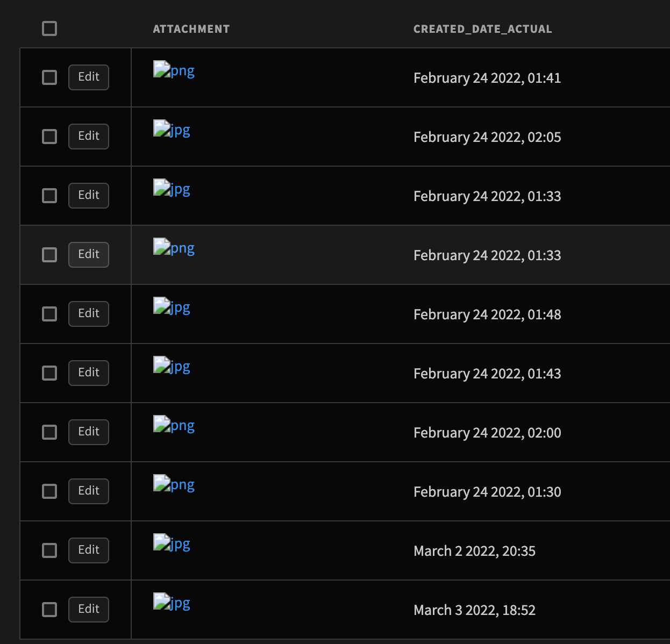Click the ATTACHMENT column header

pyautogui.click(x=191, y=29)
